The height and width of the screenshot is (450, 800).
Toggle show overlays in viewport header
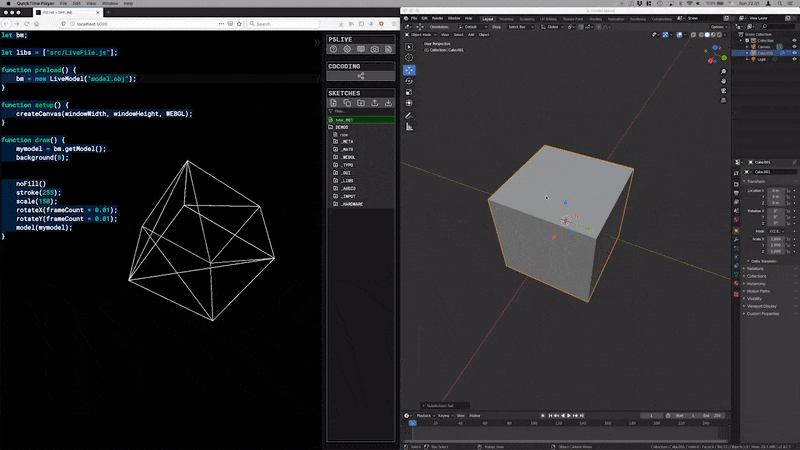679,35
